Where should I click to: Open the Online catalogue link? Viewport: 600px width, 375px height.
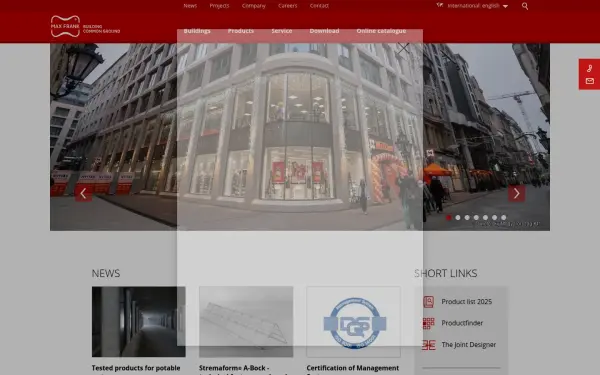[x=381, y=31]
